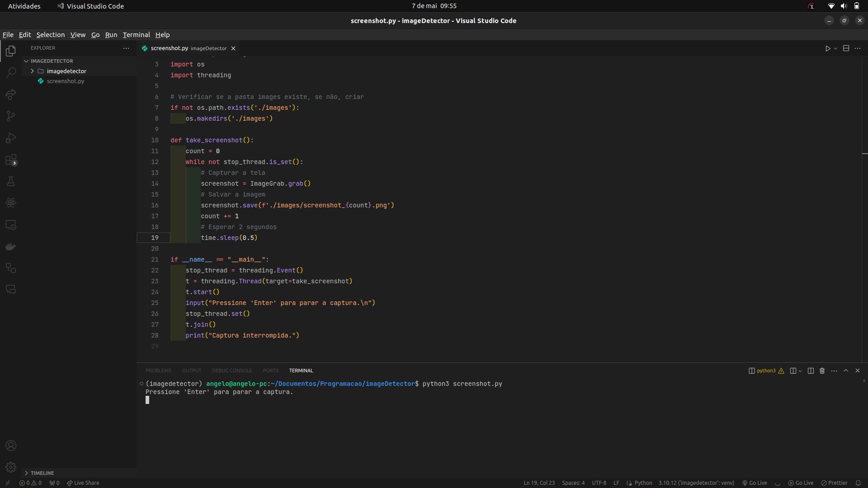Switch to the PORTS panel tab

(271, 371)
